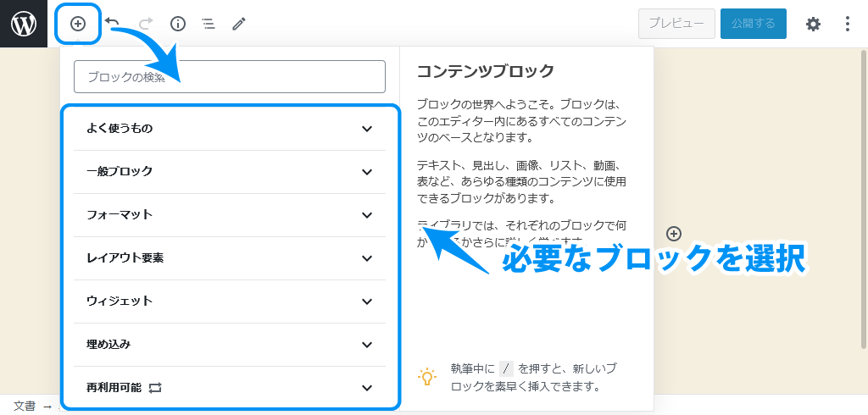Expand the フォーマット section

pos(230,214)
